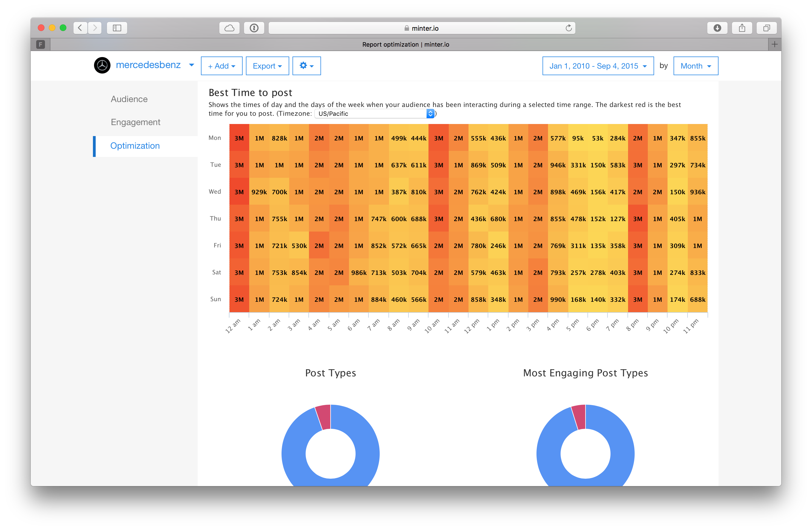Image resolution: width=812 pixels, height=530 pixels.
Task: Open the Add menu with plus icon
Action: [220, 66]
